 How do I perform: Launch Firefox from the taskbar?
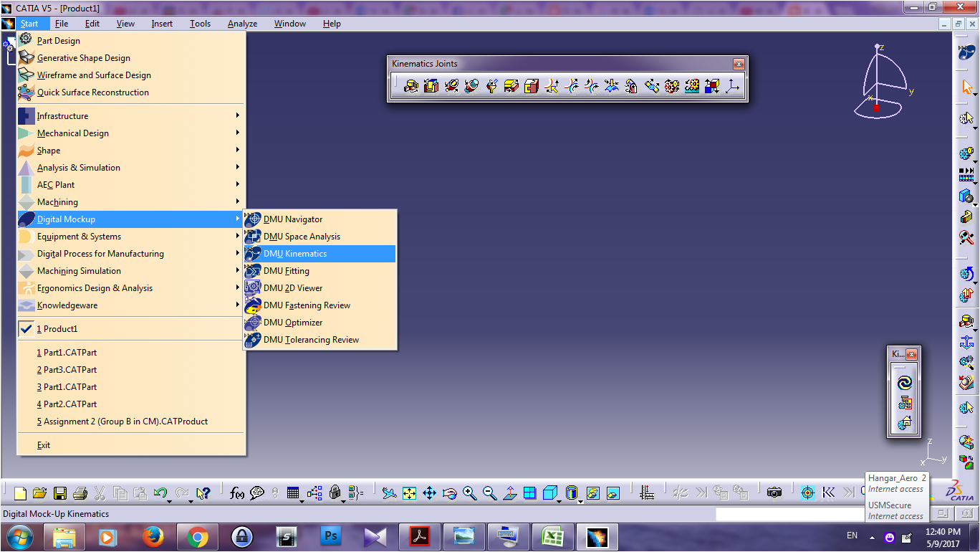(153, 536)
